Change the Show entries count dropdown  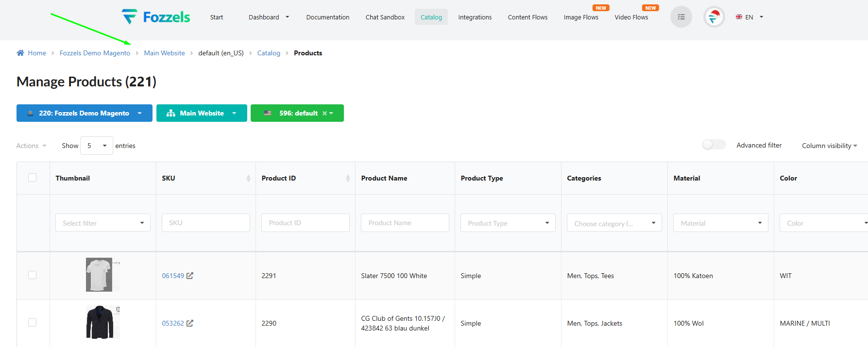pyautogui.click(x=97, y=146)
